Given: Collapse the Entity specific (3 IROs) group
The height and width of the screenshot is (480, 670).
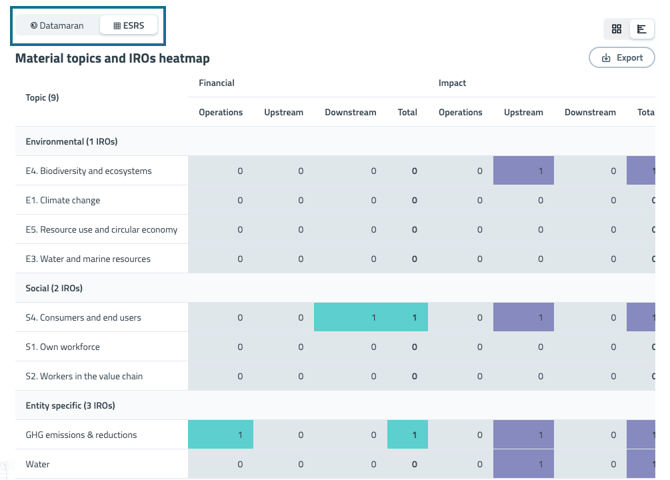Looking at the screenshot, I should pyautogui.click(x=70, y=406).
